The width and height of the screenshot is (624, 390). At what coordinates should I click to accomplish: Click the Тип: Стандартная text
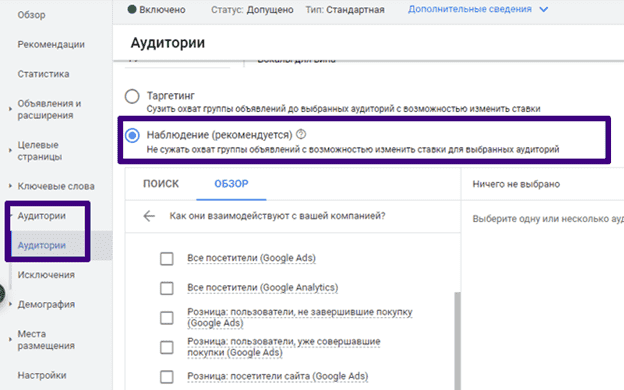coord(345,10)
